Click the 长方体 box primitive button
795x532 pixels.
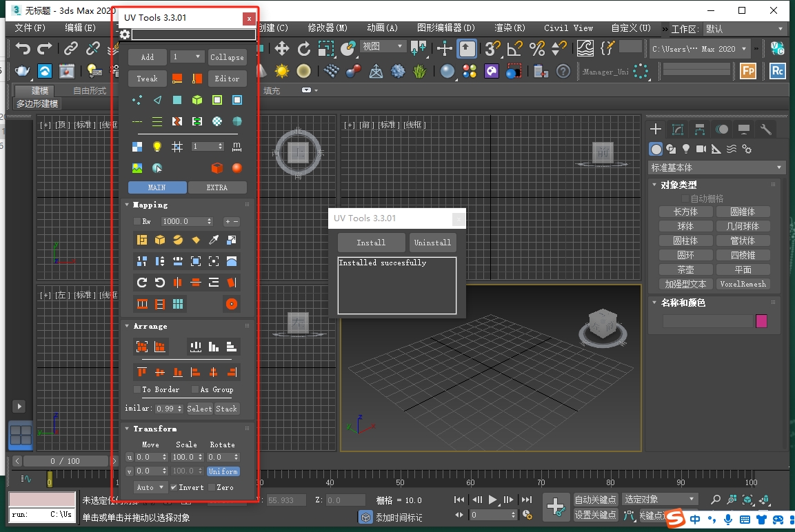pyautogui.click(x=685, y=212)
